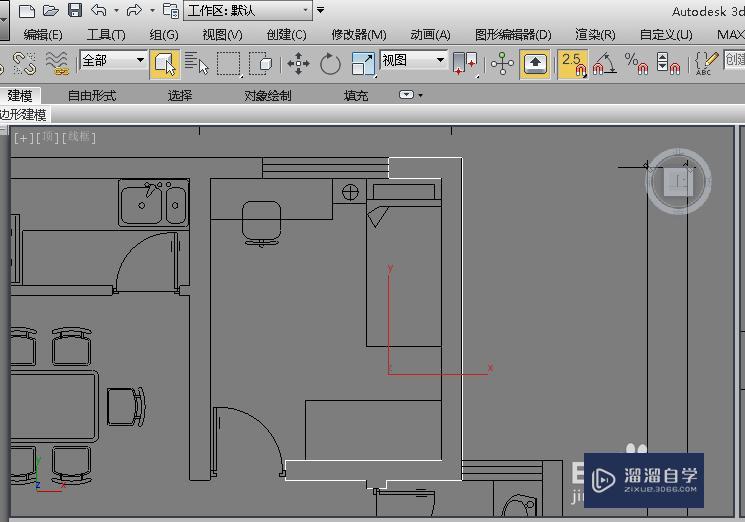Screen dimensions: 745x522
Task: Click the [线框] viewport shading label
Action: coord(78,138)
